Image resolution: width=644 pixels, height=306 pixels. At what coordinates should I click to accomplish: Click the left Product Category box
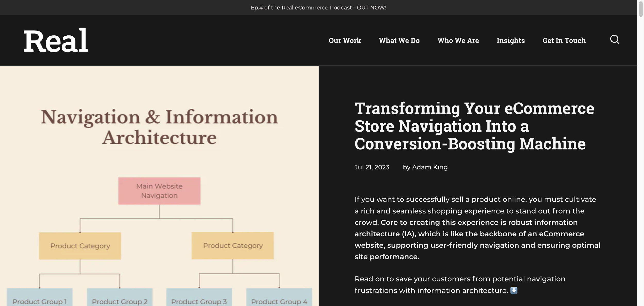coord(80,246)
